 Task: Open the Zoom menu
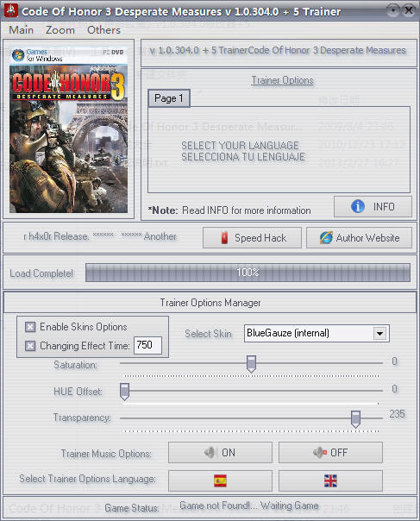click(x=60, y=30)
